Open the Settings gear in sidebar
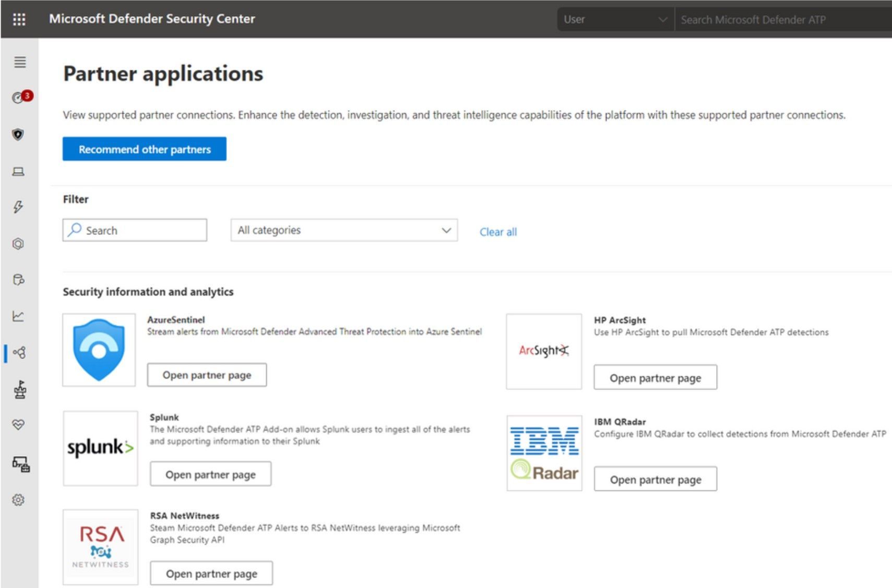Screen dimensions: 892x588 tap(19, 500)
